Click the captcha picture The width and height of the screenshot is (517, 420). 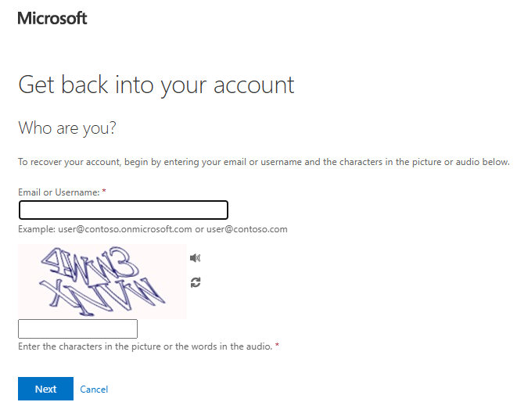(x=102, y=282)
